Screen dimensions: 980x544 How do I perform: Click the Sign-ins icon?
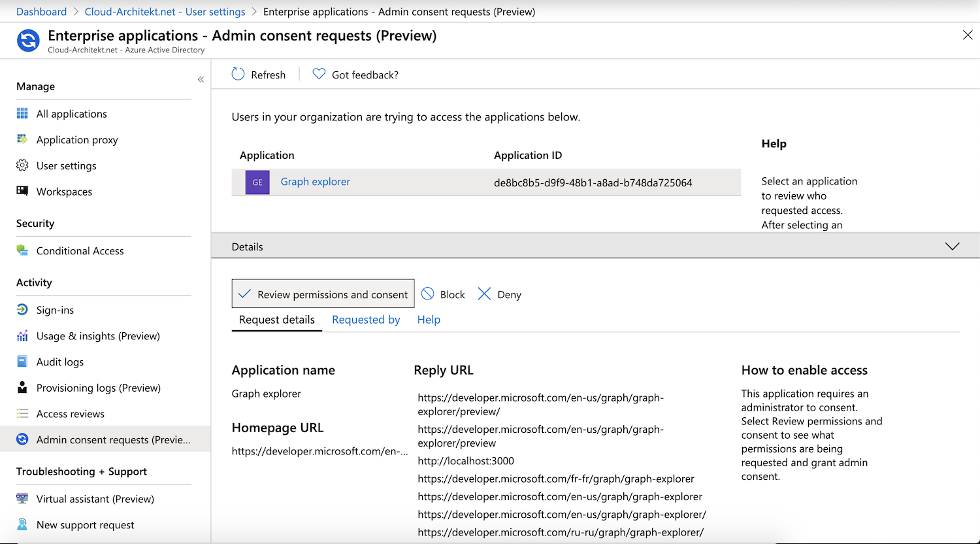(x=22, y=310)
